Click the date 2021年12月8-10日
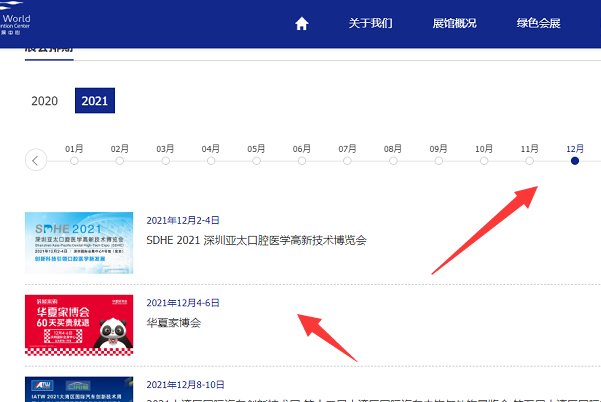The height and width of the screenshot is (402, 601). pyautogui.click(x=185, y=385)
